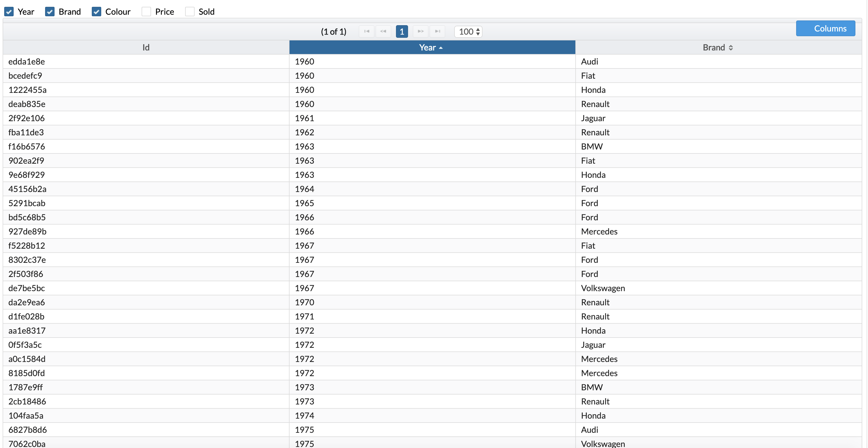Select row with Id 45156b2a
This screenshot has width=868, height=448.
click(x=432, y=189)
